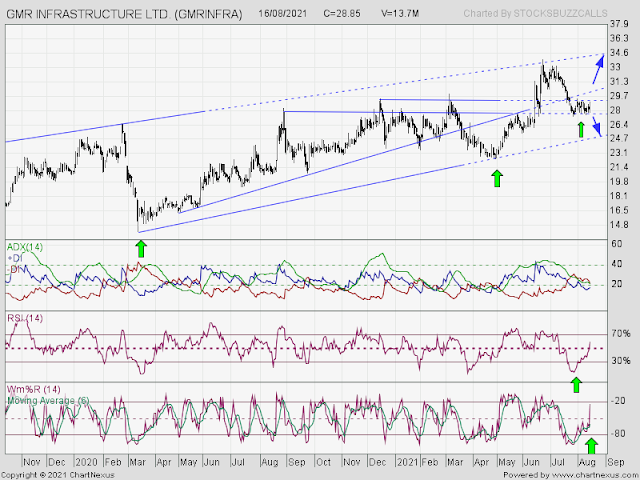Viewport: 640px width, 480px height.
Task: Click the 2020 year label on time axis
Action: 87,462
